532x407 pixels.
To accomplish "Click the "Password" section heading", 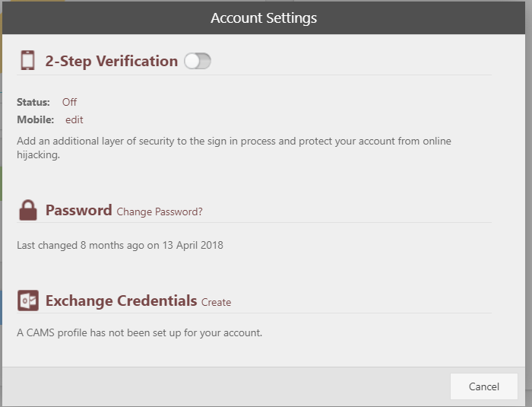I will [78, 211].
